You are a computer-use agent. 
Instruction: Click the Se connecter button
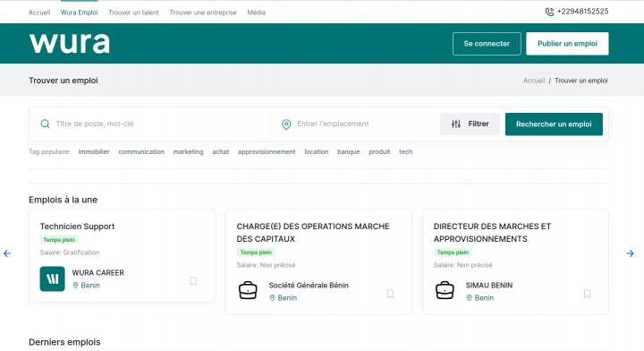(x=487, y=44)
